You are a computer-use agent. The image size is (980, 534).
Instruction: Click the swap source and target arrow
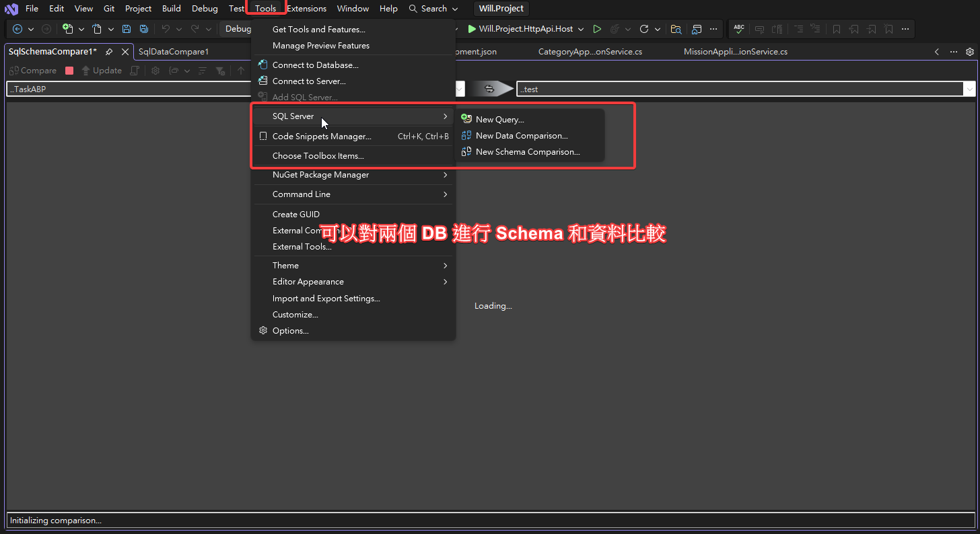coord(491,89)
